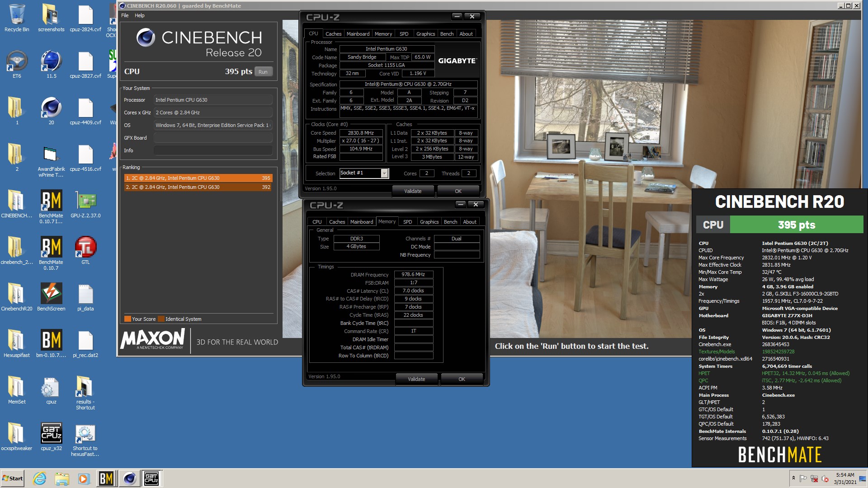
Task: Launch MemSet desktop icon
Action: click(x=17, y=390)
